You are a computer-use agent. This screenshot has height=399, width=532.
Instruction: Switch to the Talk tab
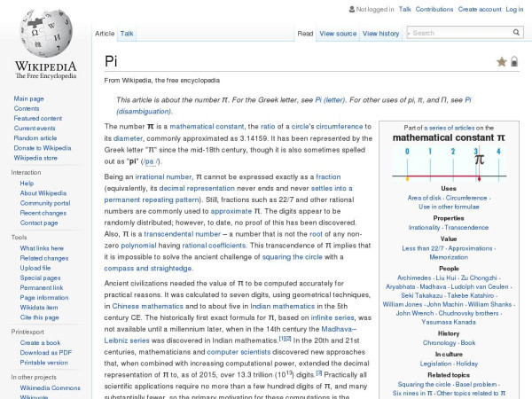(127, 34)
